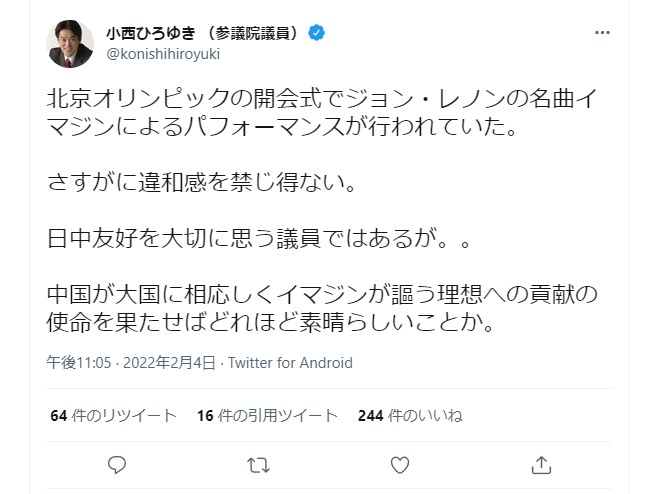Screen dimensions: 649x494
Task: Open the share tweet icon
Action: pyautogui.click(x=541, y=465)
